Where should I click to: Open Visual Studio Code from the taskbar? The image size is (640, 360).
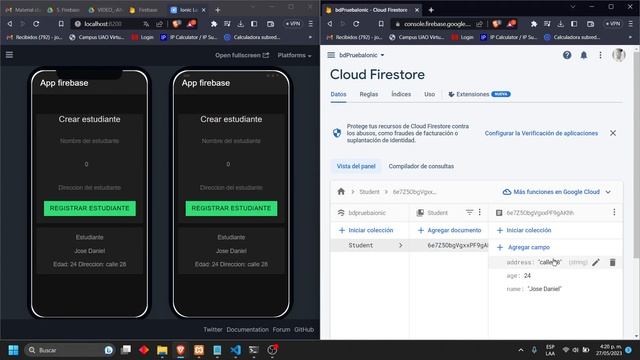(x=236, y=350)
